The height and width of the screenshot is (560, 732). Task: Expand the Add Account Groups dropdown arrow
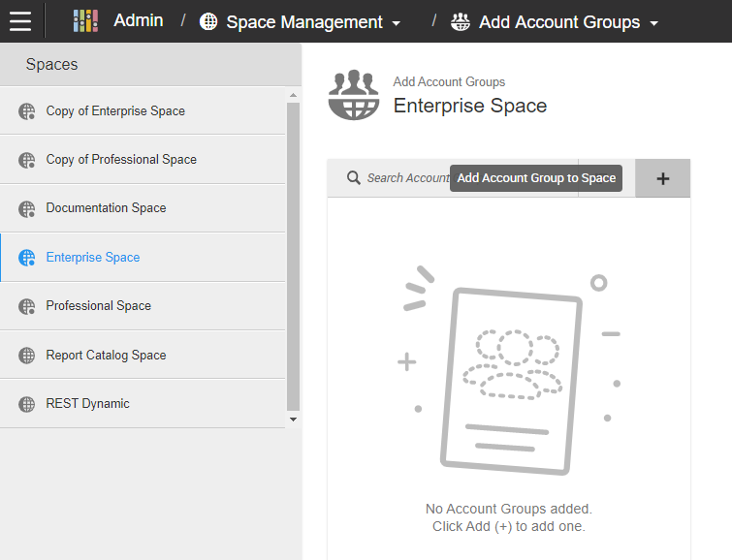[653, 23]
